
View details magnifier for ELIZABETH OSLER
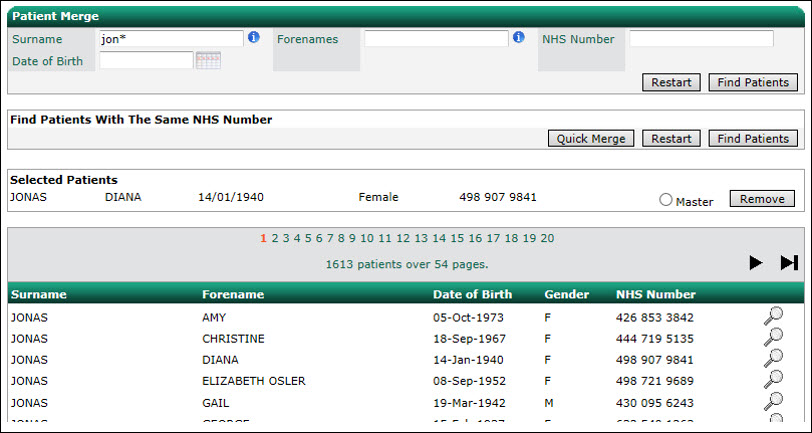pyautogui.click(x=773, y=380)
